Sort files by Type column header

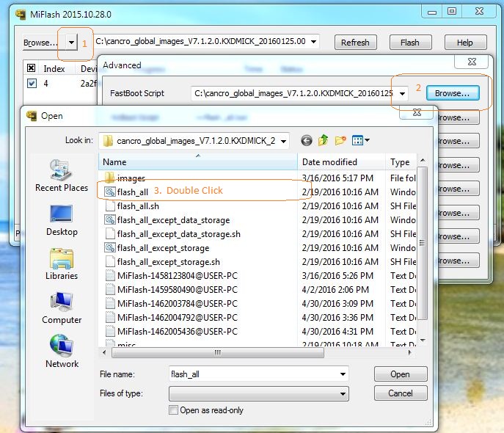pos(401,162)
